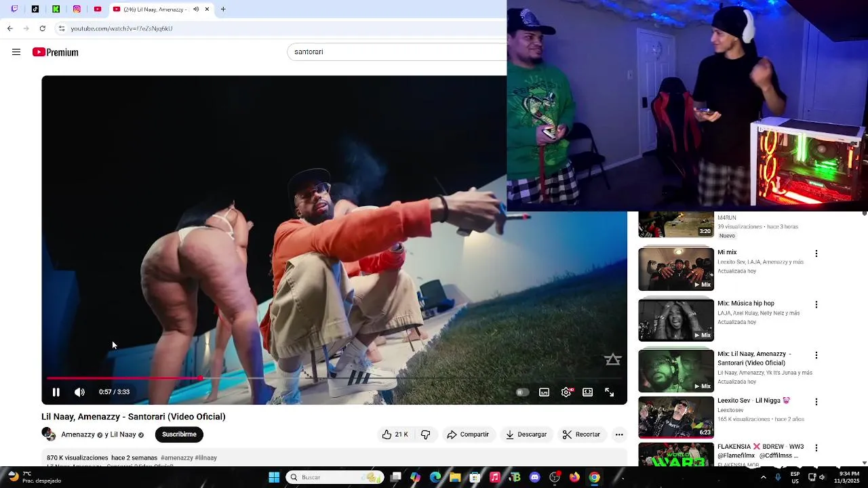The image size is (868, 488).
Task: Launch Copilot from the taskbar
Action: coord(415,477)
